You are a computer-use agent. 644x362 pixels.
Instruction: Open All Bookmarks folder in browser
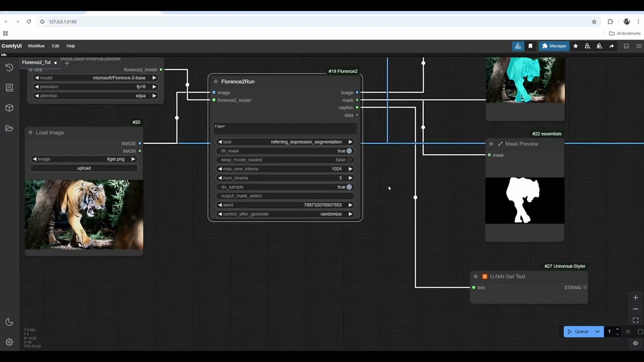(x=625, y=33)
